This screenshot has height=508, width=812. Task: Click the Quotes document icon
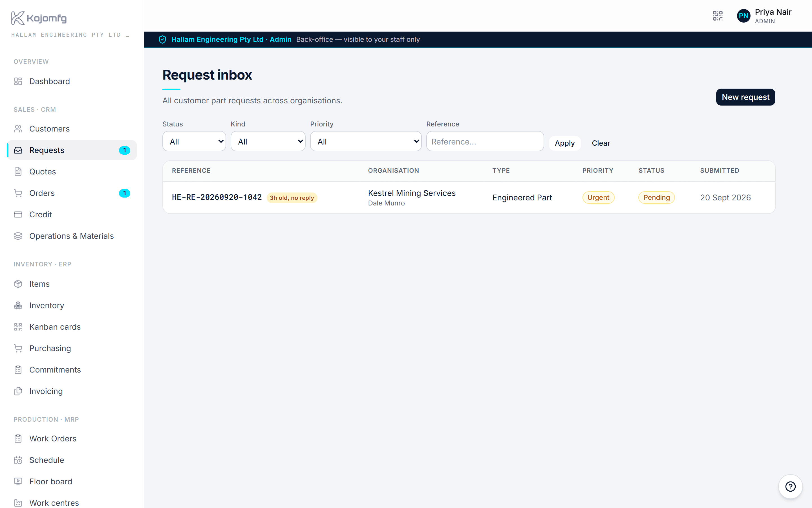(18, 172)
